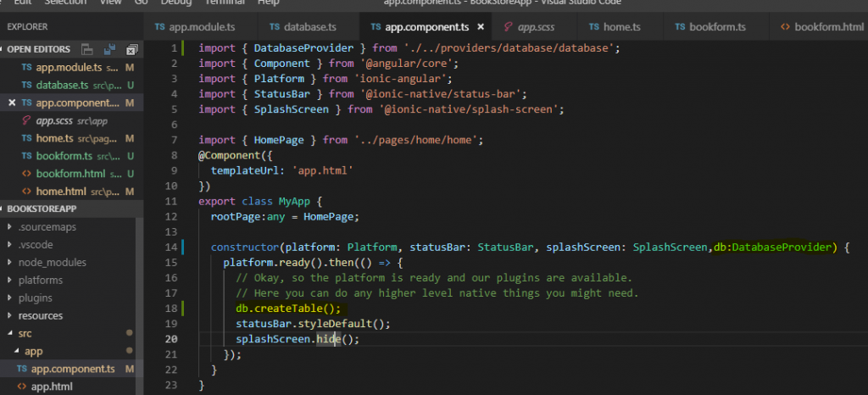Screen dimensions: 868x395
Task: Place cursor on the db.createTable() line
Action: tap(288, 309)
